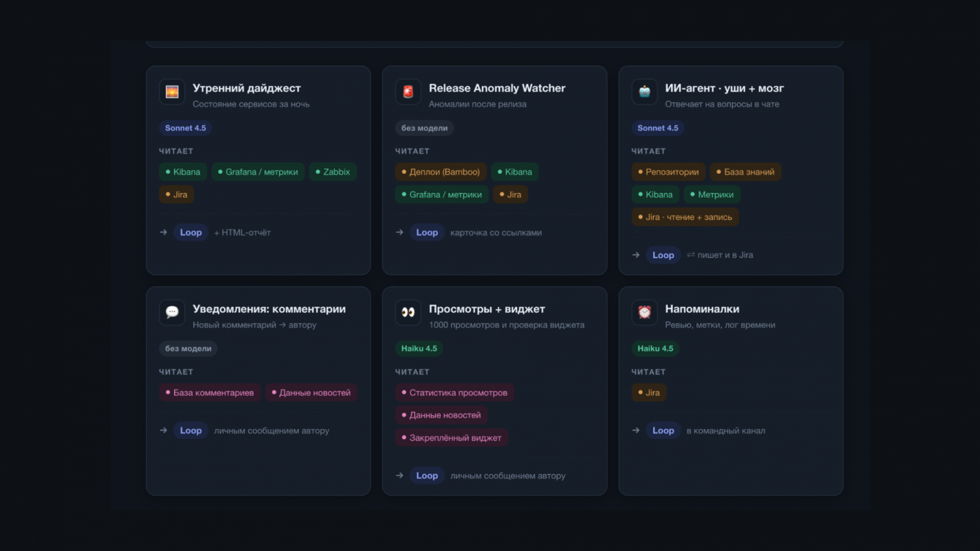Click the Jira · чтение + запись tag
This screenshot has width=980, height=551.
coord(685,217)
